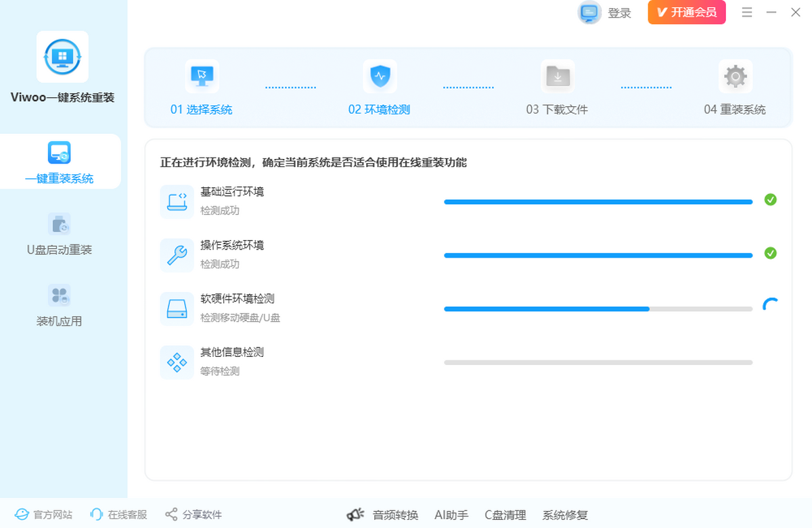Open the 音频转换 tool link
The image size is (812, 528).
(x=396, y=515)
